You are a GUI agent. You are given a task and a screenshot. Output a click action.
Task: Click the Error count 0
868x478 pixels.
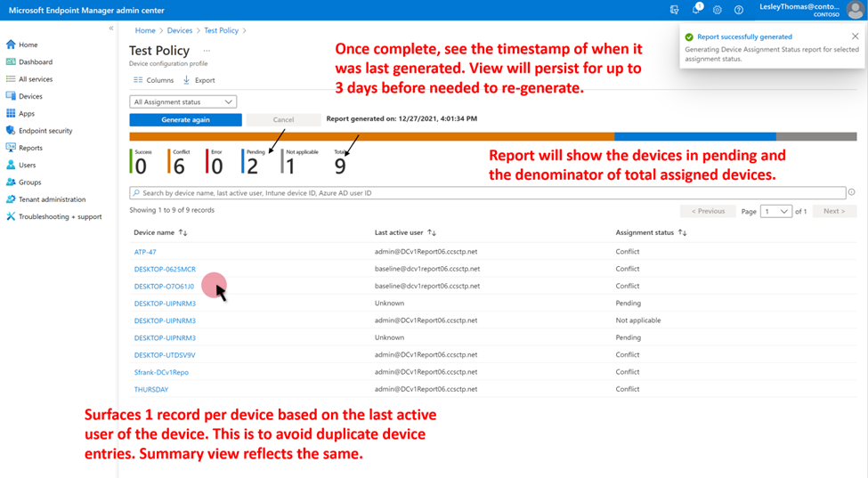217,166
